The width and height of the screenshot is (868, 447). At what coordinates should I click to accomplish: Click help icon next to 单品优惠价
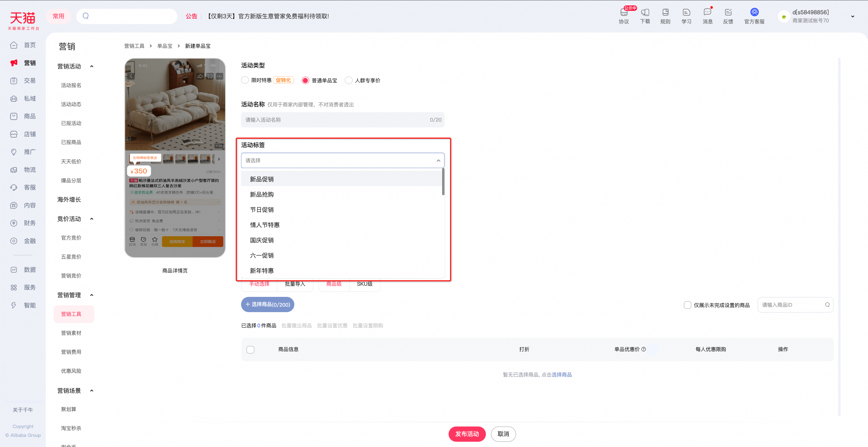[x=644, y=349]
